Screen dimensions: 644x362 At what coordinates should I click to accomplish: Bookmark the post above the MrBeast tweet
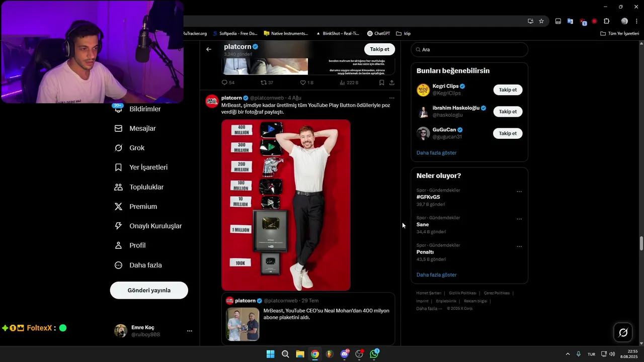(x=382, y=82)
